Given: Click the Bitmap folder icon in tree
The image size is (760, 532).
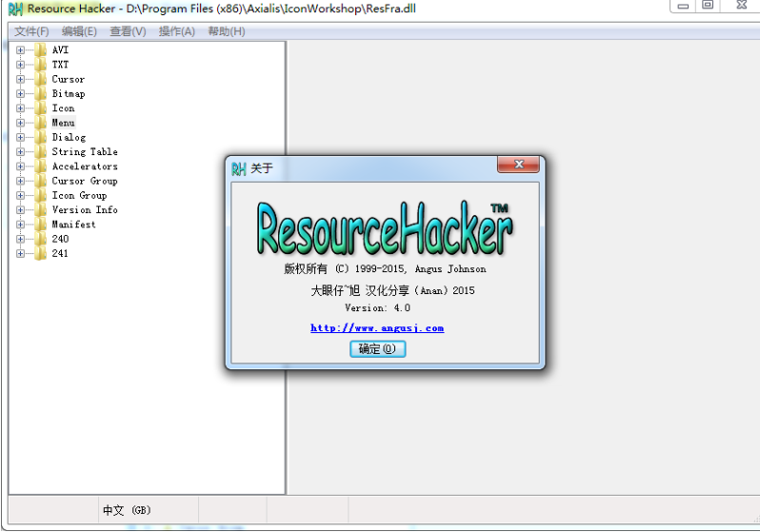Looking at the screenshot, I should click(x=40, y=94).
